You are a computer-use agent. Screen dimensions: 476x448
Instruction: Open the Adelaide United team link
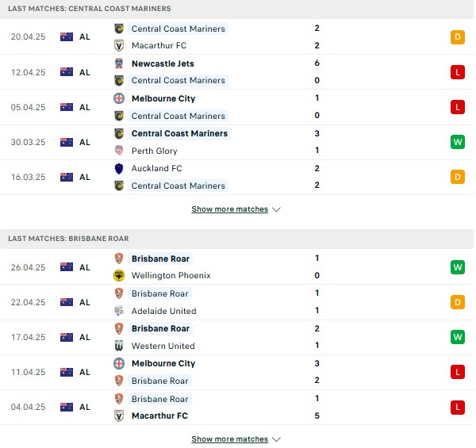pyautogui.click(x=163, y=311)
